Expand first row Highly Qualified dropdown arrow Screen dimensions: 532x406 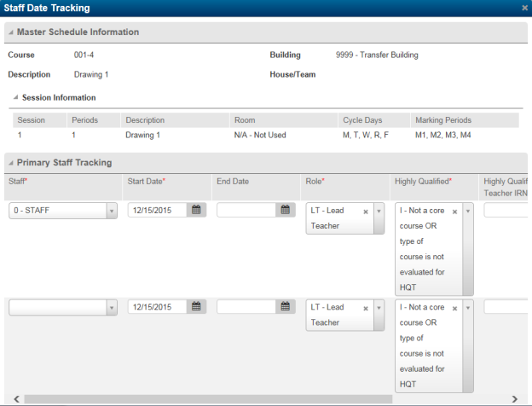(x=467, y=211)
